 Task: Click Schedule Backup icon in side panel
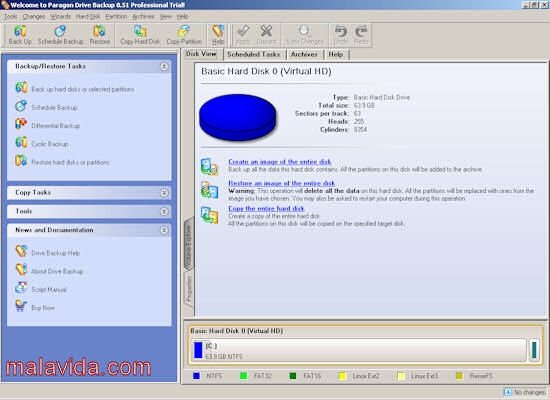(x=21, y=106)
